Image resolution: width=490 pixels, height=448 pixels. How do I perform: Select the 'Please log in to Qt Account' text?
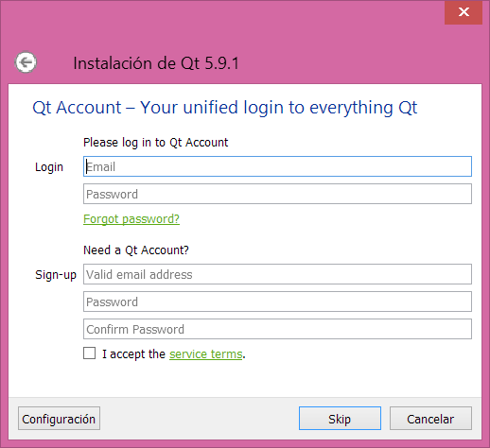coord(155,143)
